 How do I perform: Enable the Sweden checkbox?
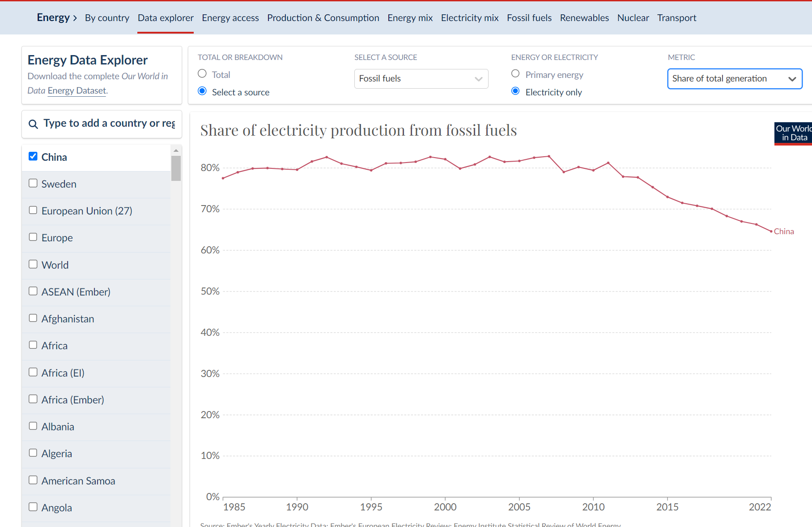coord(33,183)
